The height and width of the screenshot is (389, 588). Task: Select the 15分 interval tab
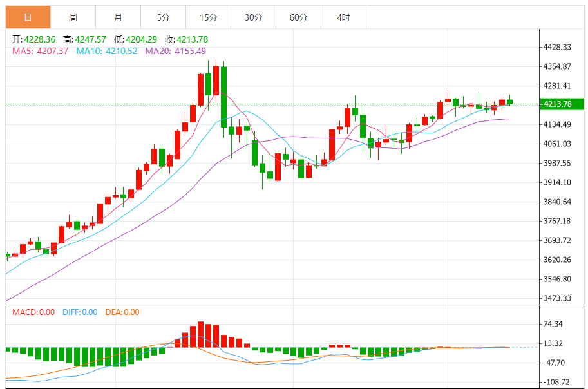click(208, 17)
